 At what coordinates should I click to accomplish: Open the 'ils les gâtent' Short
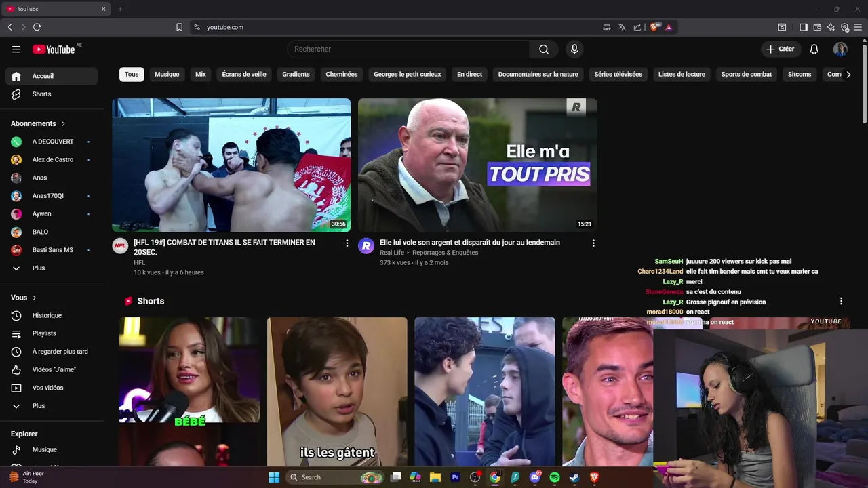pyautogui.click(x=337, y=392)
